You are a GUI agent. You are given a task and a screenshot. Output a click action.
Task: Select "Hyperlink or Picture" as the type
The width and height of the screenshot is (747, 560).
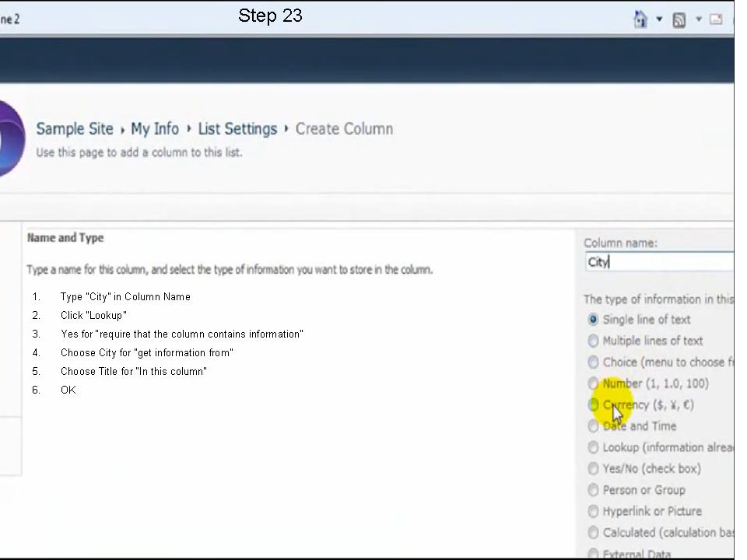(594, 511)
